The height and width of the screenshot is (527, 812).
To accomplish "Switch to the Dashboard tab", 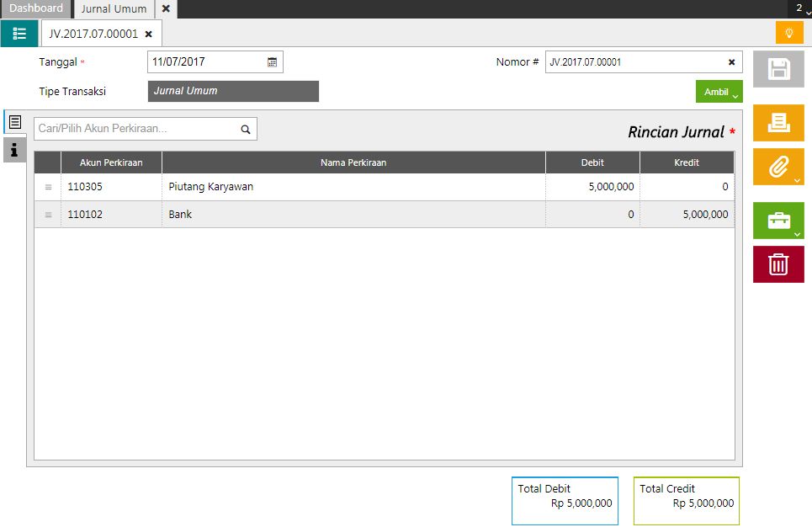I will (x=35, y=8).
